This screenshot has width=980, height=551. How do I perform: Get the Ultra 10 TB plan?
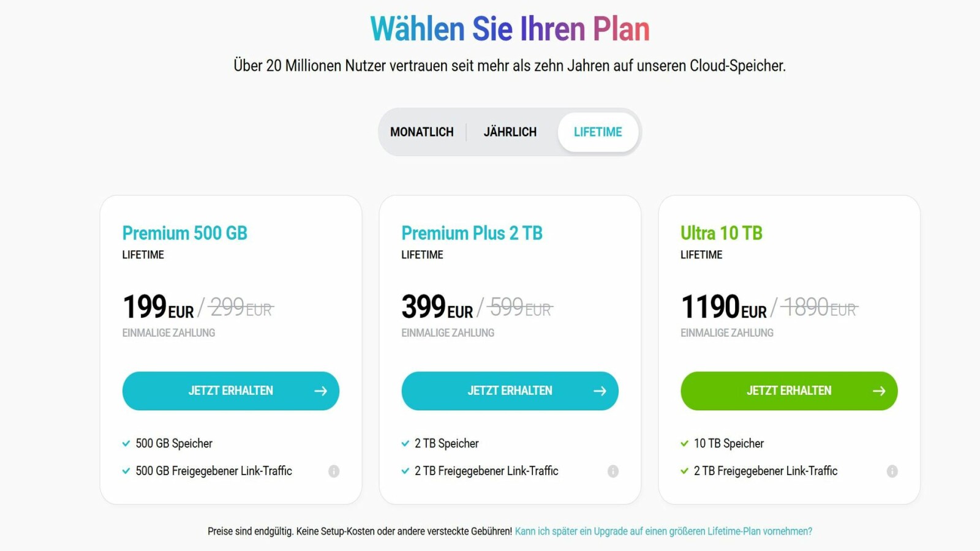(789, 391)
